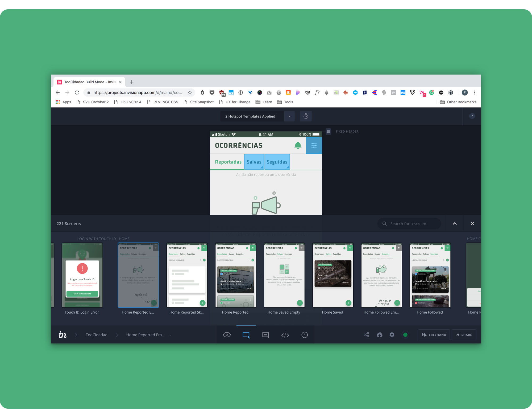Viewport: 532px width, 414px height.
Task: Switch to Preview mode eye icon
Action: pyautogui.click(x=227, y=335)
